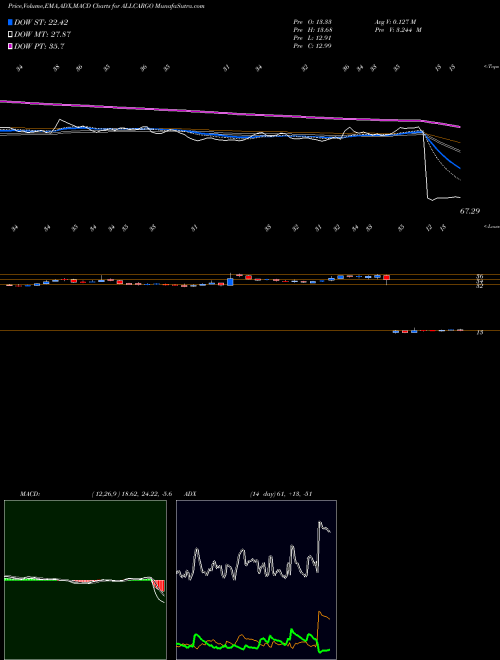This screenshot has width=500, height=660.
Task: Click the large blue candlestick near chart middle
Action: point(230,282)
